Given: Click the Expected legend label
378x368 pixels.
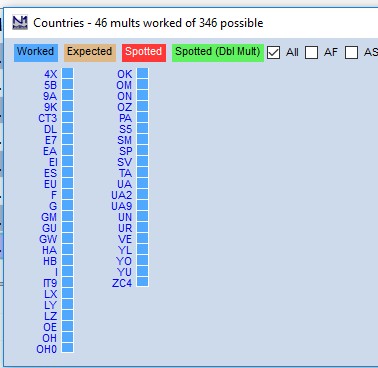Looking at the screenshot, I should 90,52.
